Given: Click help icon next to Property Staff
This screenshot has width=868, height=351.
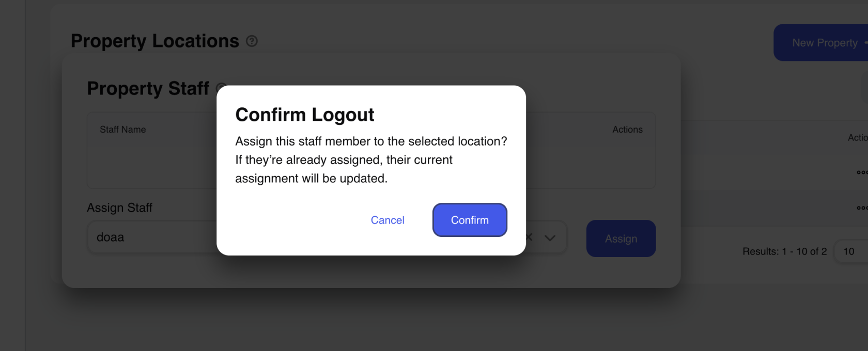Looking at the screenshot, I should (221, 88).
